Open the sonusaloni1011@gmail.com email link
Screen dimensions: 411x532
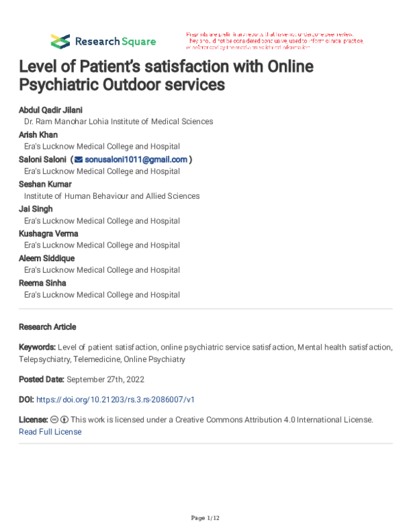(136, 160)
